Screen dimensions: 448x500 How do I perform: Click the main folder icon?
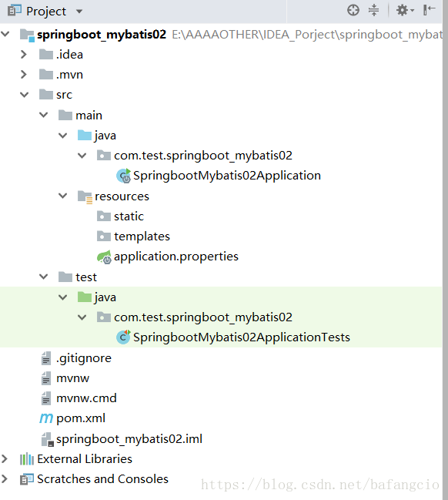coord(65,115)
